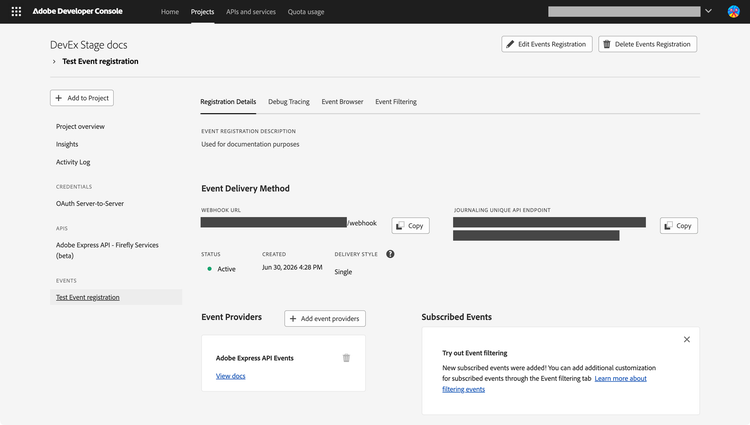Click the Adobe Developer Console logo
Viewport: 750px width, 425px height.
(x=77, y=11)
